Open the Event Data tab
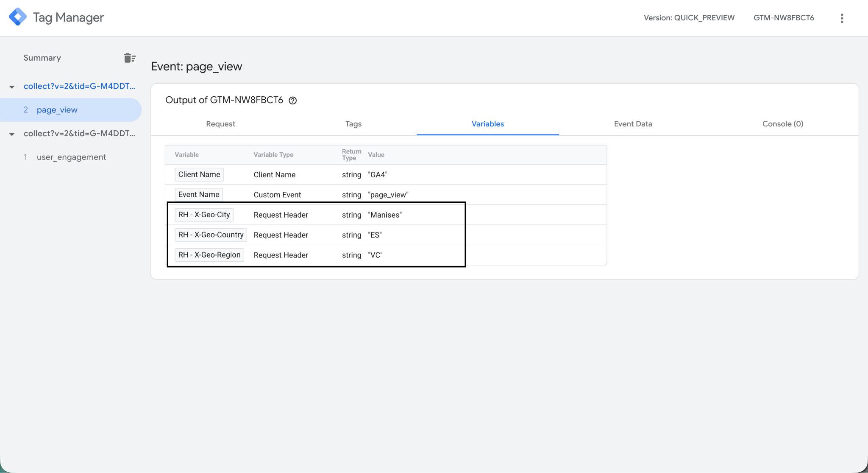Image resolution: width=868 pixels, height=473 pixels. [633, 124]
